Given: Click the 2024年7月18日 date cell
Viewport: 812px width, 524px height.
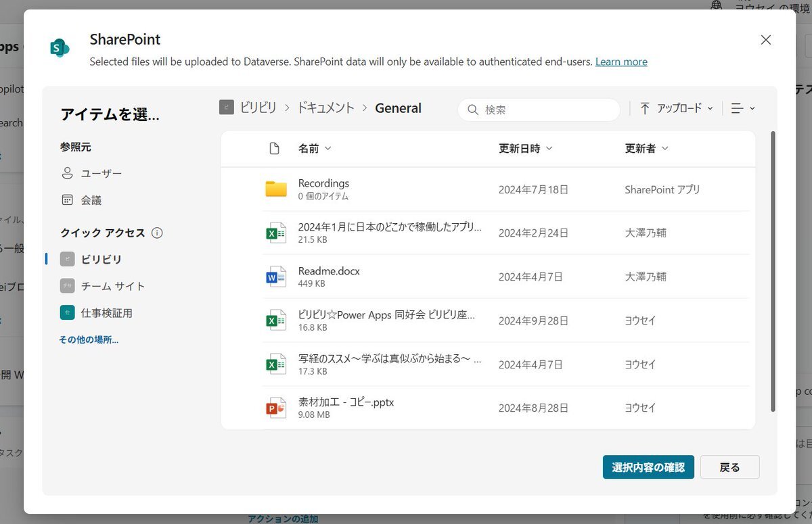Looking at the screenshot, I should [533, 190].
